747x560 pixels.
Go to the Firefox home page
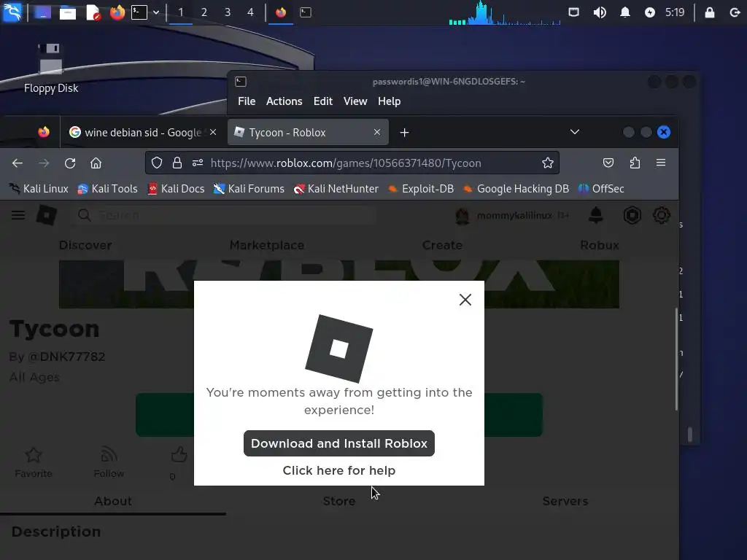(96, 163)
